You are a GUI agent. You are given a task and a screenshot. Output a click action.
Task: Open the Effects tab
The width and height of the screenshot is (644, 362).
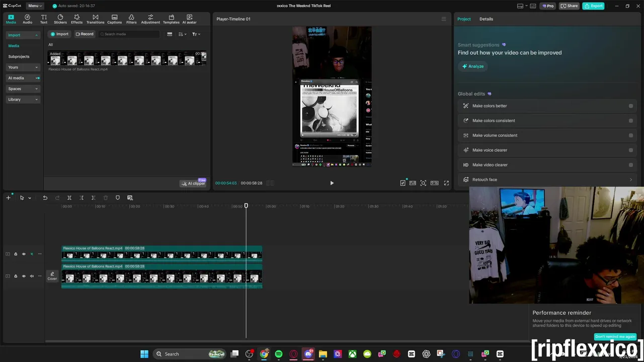(x=76, y=19)
